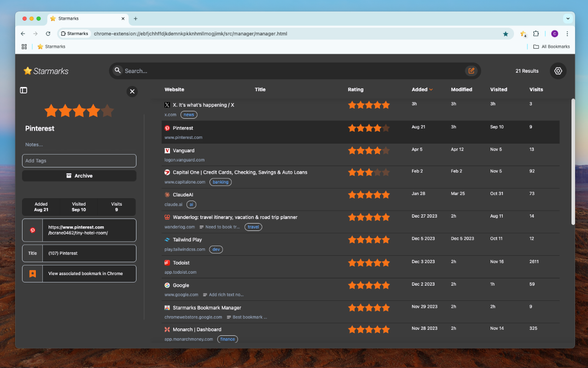Click the banking tag on Capital One

[220, 182]
